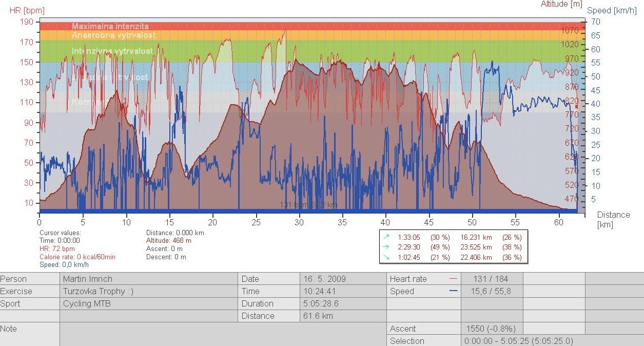
Task: Click the Distance [km] axis label
Action: pos(613,219)
